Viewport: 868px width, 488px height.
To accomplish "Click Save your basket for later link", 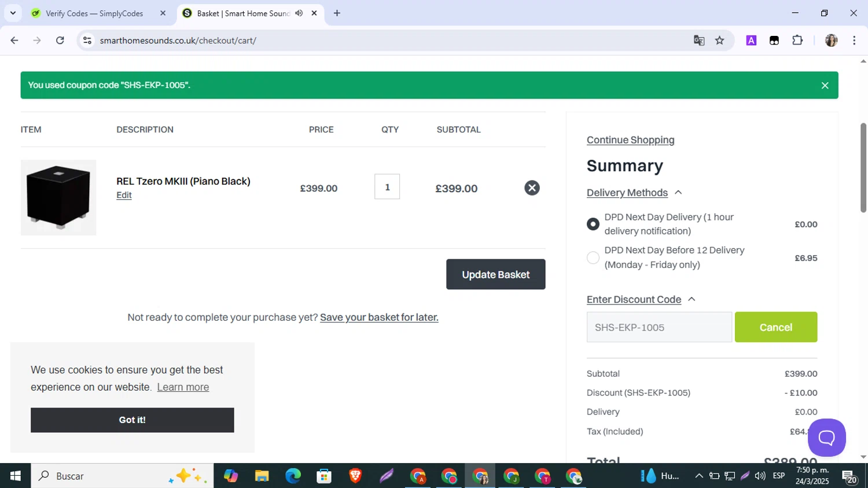I will coord(379,317).
